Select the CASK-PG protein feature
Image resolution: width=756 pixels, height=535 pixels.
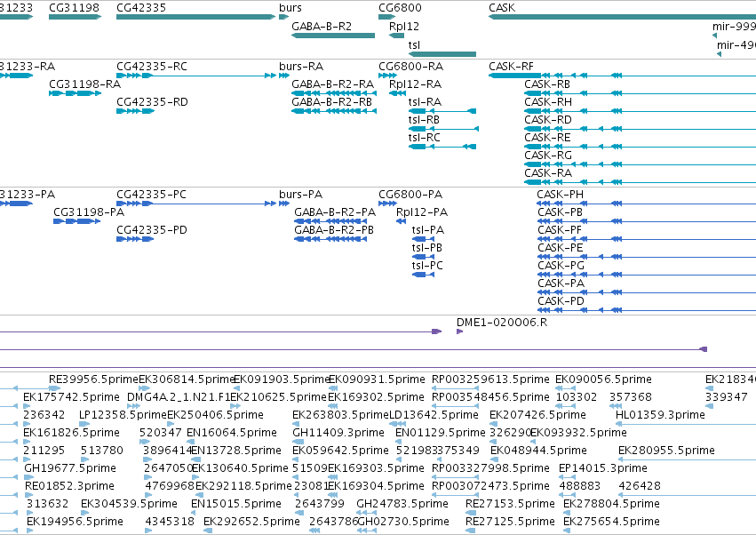click(646, 275)
